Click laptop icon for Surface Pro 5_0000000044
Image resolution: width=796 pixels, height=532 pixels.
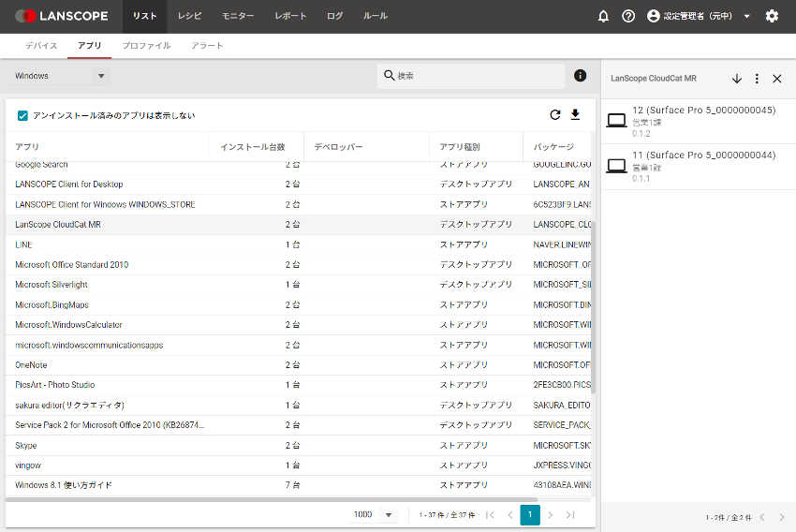coord(617,166)
